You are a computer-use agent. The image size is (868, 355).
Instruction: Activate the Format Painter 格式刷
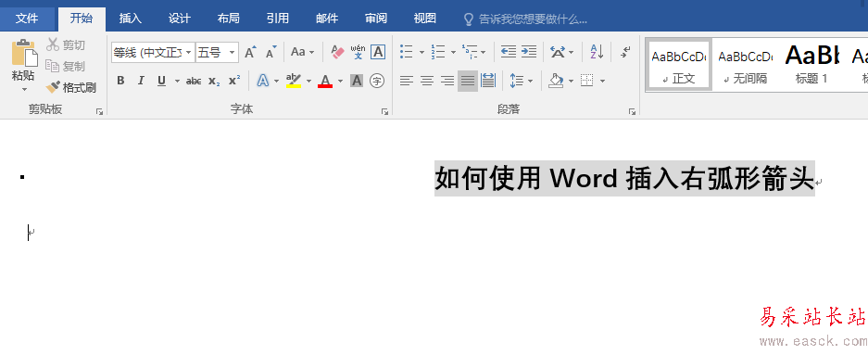click(71, 87)
